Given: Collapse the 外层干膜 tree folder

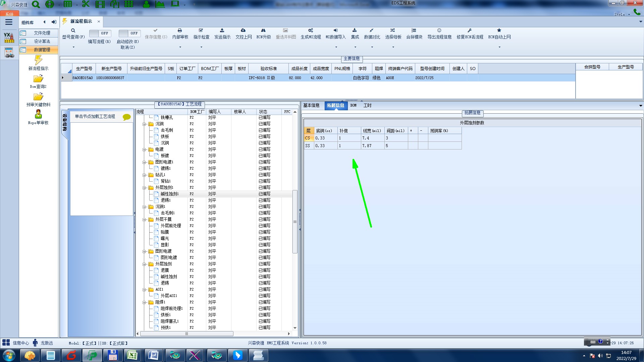Looking at the screenshot, I should point(145,220).
